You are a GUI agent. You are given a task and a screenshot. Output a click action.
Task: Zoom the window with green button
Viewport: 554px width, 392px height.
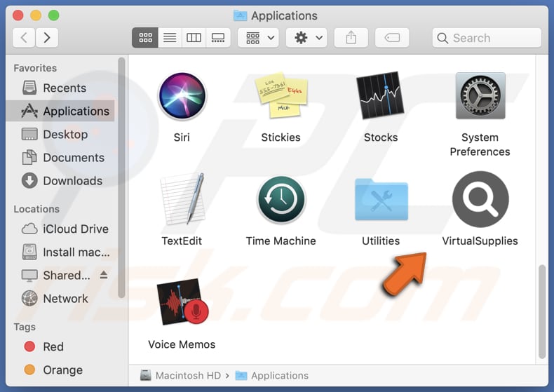[x=54, y=15]
